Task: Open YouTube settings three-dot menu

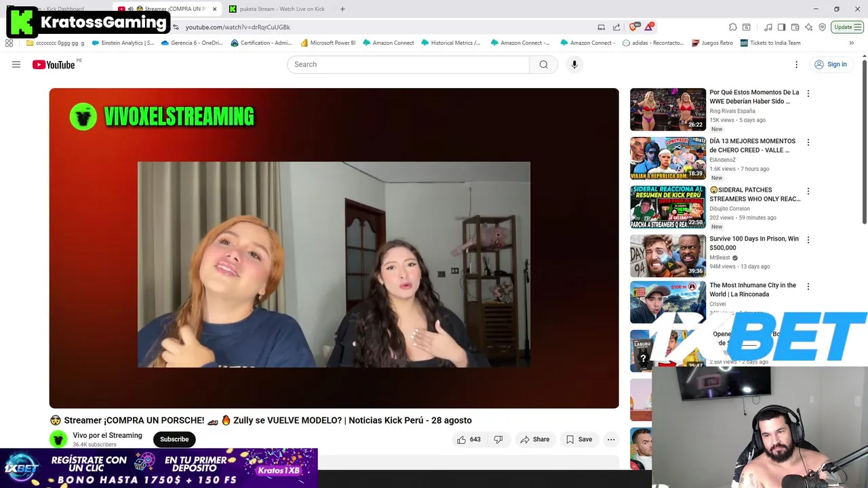Action: tap(797, 64)
